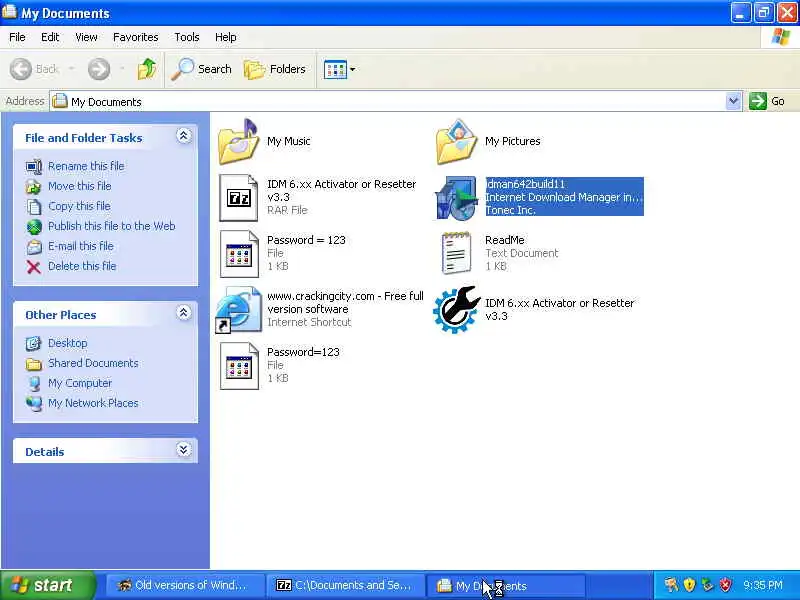Collapse the File and Folder Tasks panel
Image resolution: width=800 pixels, height=600 pixels.
click(184, 136)
